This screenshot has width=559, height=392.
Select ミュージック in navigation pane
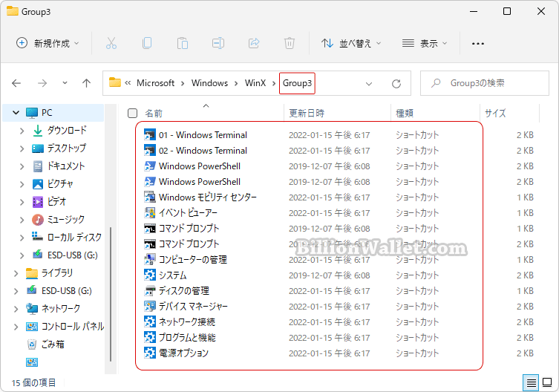coord(65,219)
